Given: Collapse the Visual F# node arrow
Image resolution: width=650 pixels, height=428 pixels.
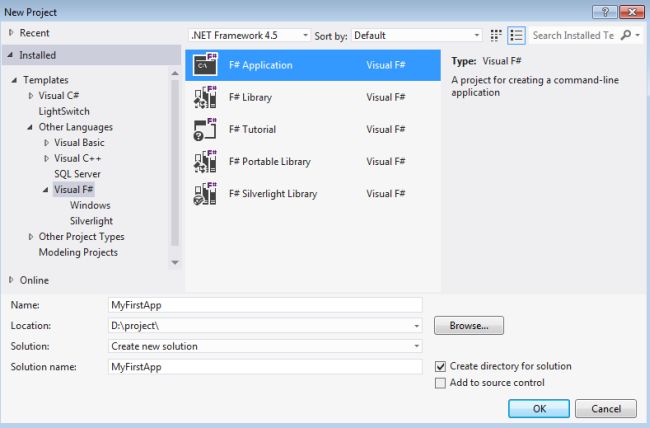Looking at the screenshot, I should click(46, 190).
